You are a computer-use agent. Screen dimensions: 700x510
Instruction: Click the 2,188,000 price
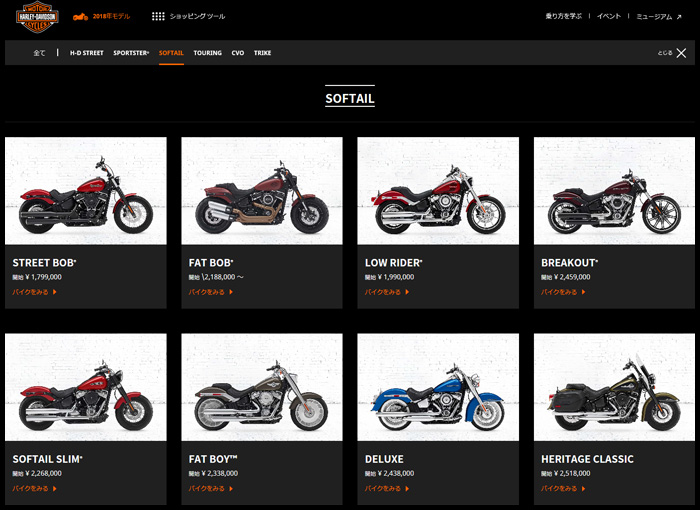click(219, 277)
